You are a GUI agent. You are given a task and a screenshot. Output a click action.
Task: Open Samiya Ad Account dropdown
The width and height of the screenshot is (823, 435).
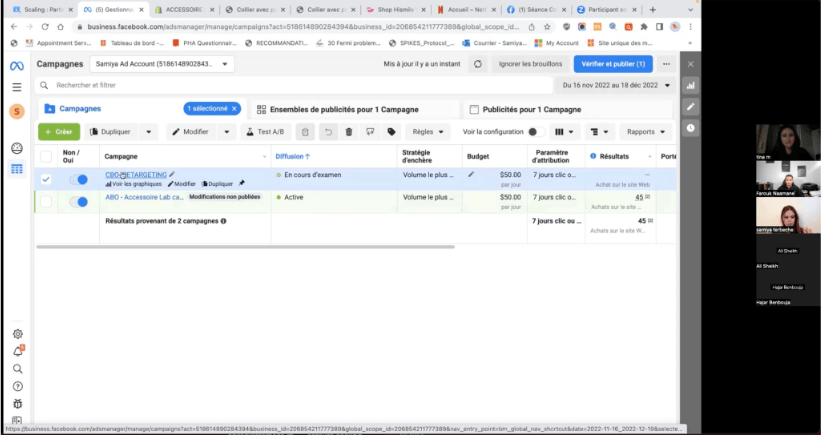point(162,64)
